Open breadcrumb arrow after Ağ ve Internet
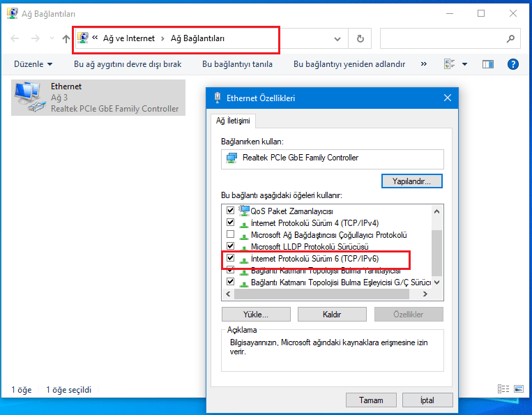The height and width of the screenshot is (415, 532). coord(163,38)
